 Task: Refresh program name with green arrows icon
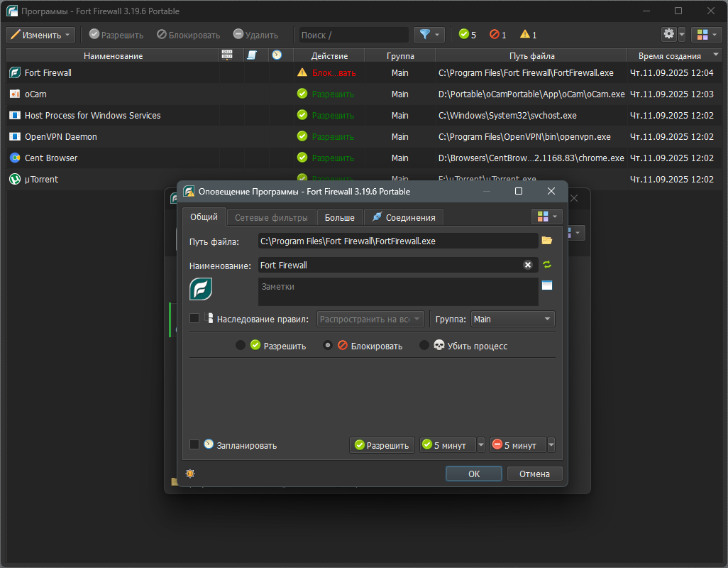547,265
